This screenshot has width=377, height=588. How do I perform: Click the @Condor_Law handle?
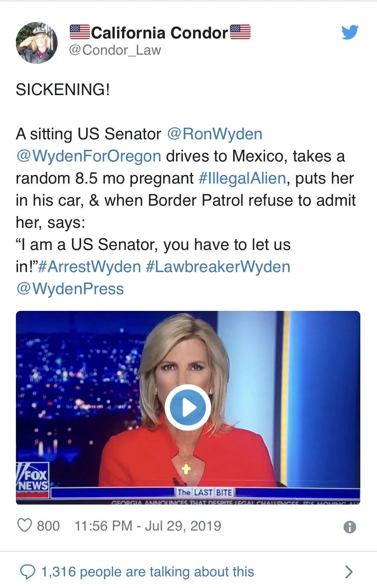tap(115, 50)
